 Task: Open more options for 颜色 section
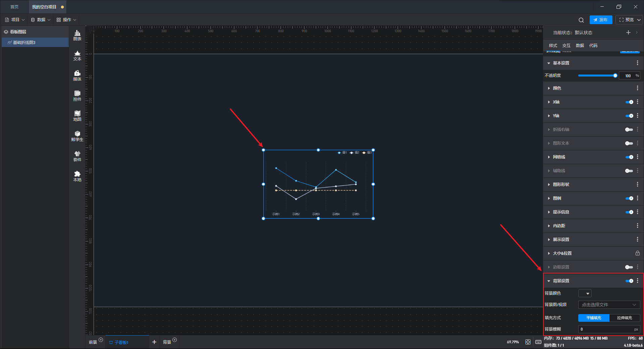click(637, 88)
